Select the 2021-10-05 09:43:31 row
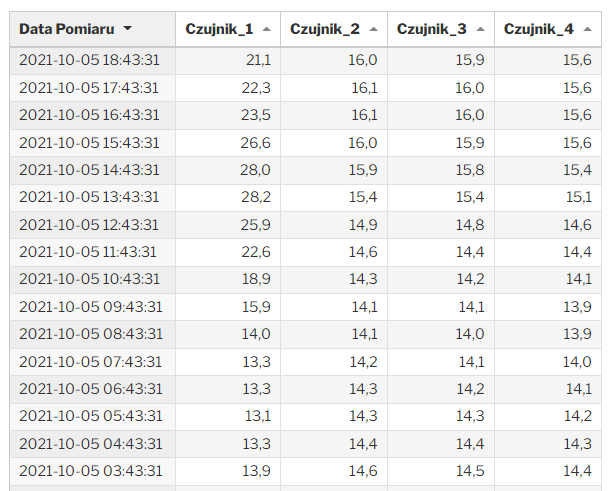 coord(89,306)
